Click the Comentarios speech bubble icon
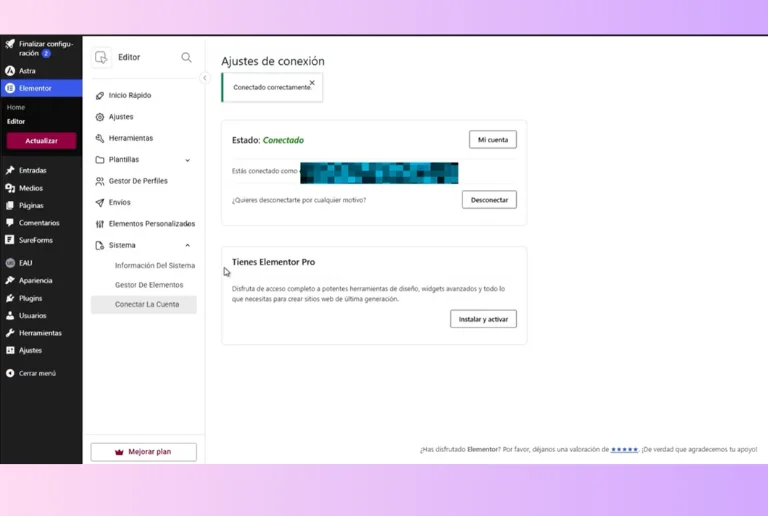Viewport: 768px width, 516px height. click(x=10, y=223)
